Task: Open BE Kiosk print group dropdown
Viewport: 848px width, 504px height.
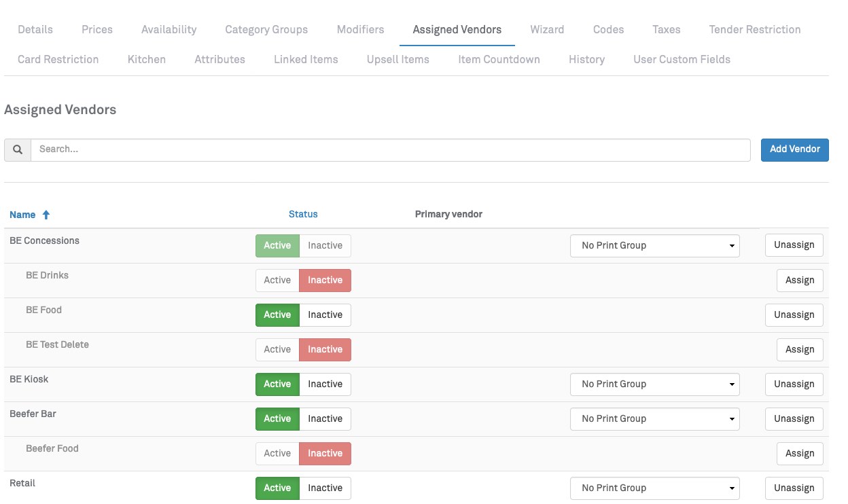Action: [x=654, y=384]
